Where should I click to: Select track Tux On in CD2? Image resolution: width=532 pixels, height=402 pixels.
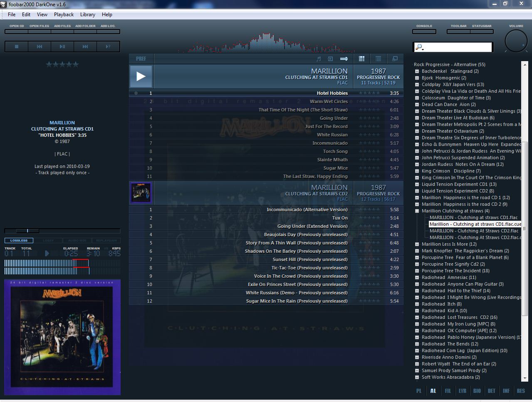[x=266, y=218]
